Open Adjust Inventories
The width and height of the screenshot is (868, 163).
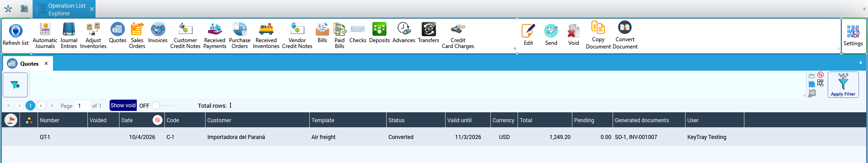coord(93,36)
